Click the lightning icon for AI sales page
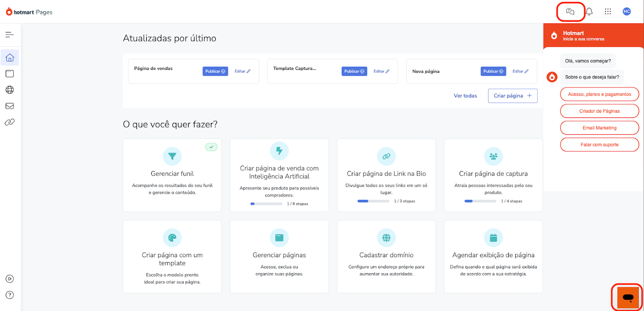The width and height of the screenshot is (644, 311). (279, 151)
